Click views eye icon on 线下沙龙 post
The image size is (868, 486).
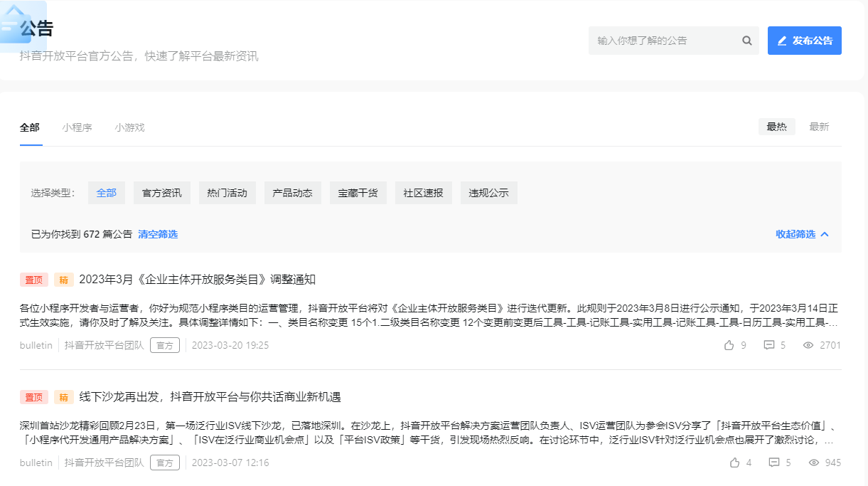click(813, 463)
